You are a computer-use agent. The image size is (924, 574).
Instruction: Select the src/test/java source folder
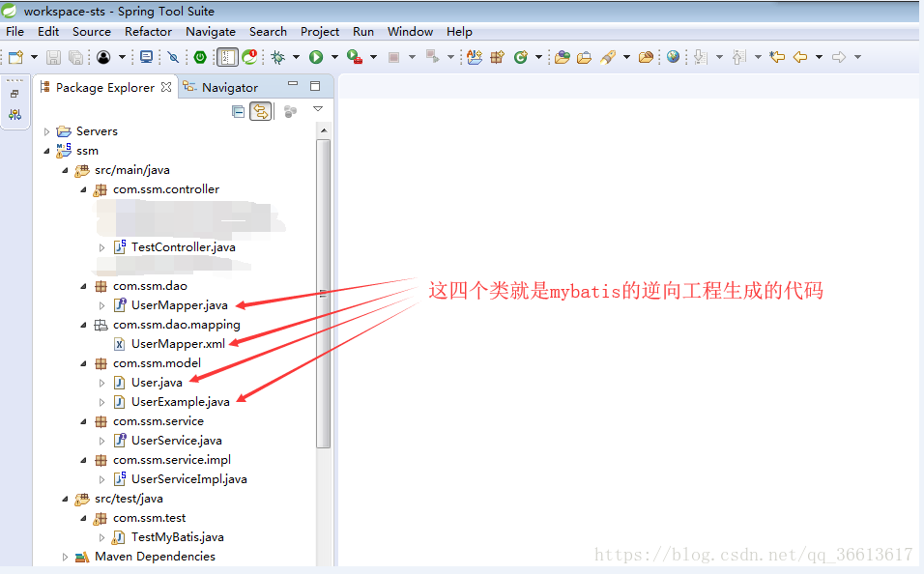pyautogui.click(x=129, y=499)
